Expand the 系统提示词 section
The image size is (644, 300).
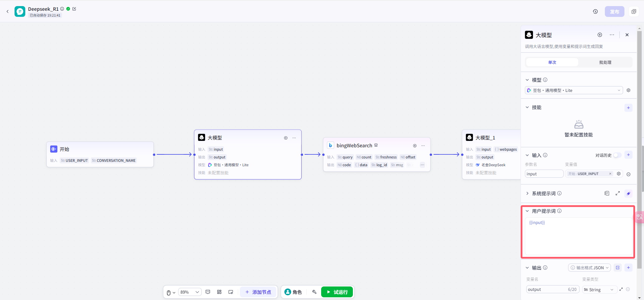tap(527, 194)
